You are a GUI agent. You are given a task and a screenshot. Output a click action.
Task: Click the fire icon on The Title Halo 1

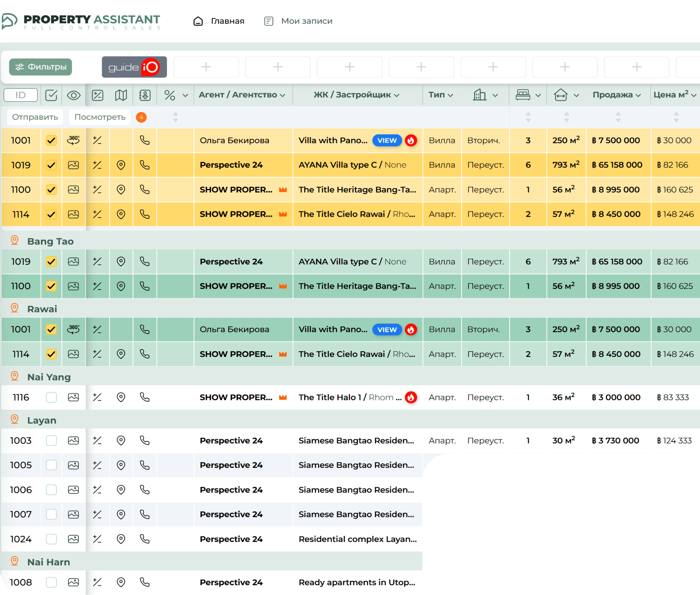point(411,397)
